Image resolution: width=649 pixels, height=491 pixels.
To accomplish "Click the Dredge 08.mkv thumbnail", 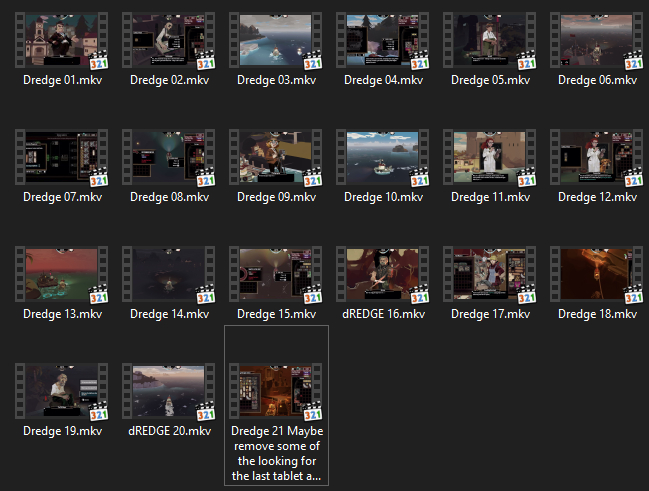I will [x=169, y=157].
